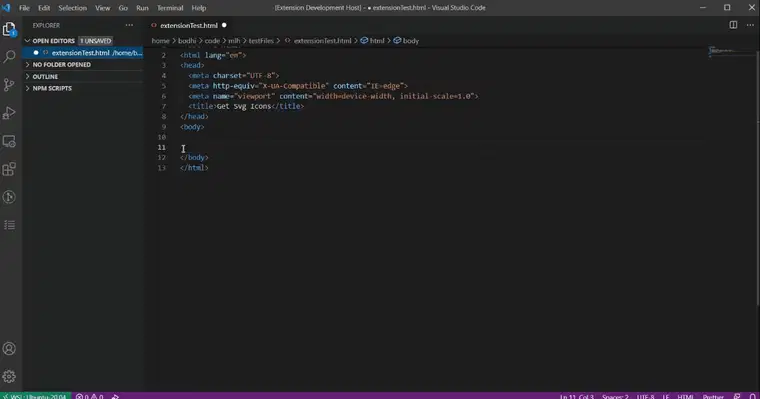Click the LF end-of-line status entry
This screenshot has height=399, width=760.
click(x=666, y=396)
